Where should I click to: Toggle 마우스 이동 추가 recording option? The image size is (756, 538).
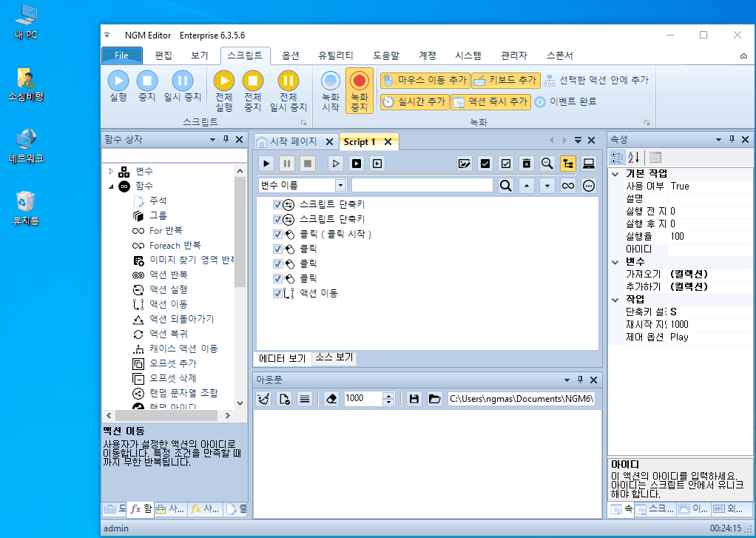pos(425,81)
